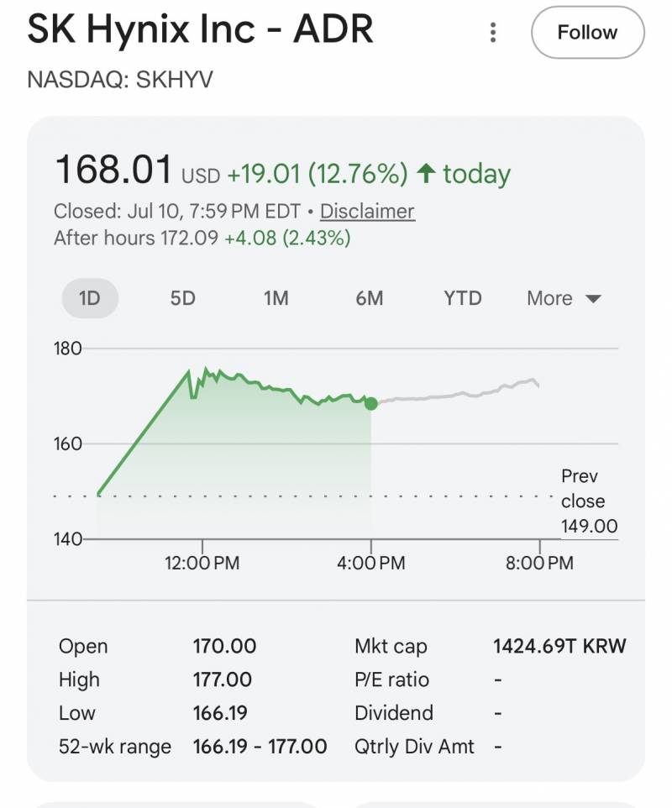672x808 pixels.
Task: Follow SK Hynix Inc stock
Action: coord(587,33)
